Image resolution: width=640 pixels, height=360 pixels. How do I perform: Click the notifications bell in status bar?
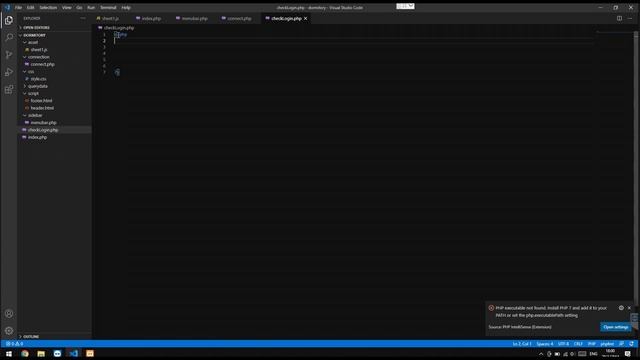[631, 344]
